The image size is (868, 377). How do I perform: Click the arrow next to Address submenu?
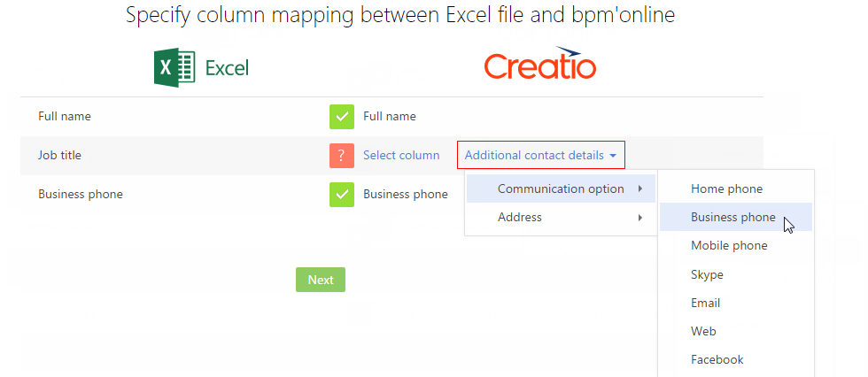pos(639,217)
